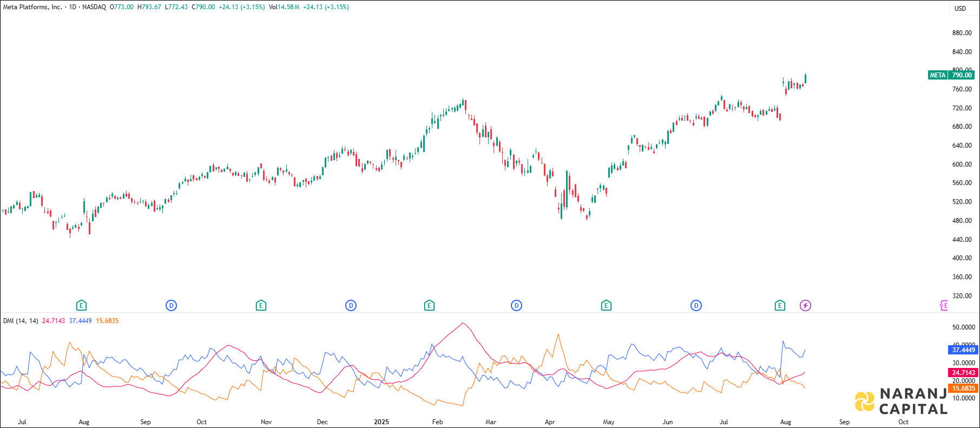Select the Meta Platforms, Inc. symbol title
The width and height of the screenshot is (980, 428).
32,7
